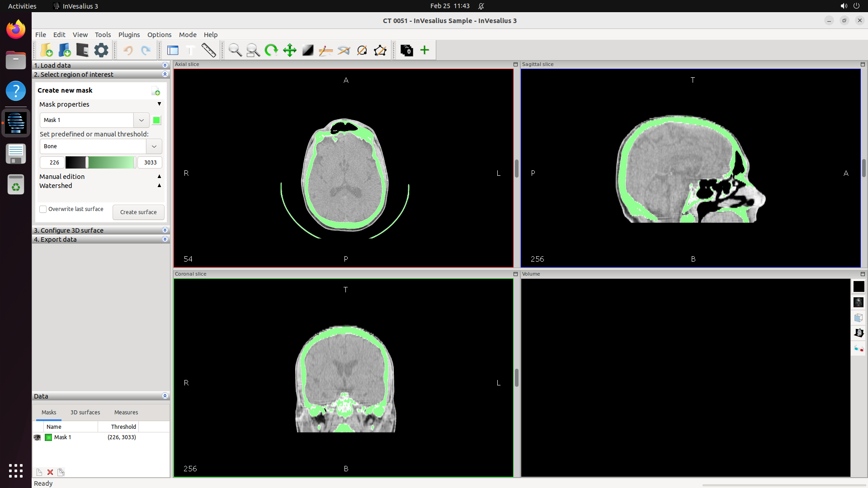
Task: Switch to the 3D surfaces tab
Action: pyautogui.click(x=85, y=413)
